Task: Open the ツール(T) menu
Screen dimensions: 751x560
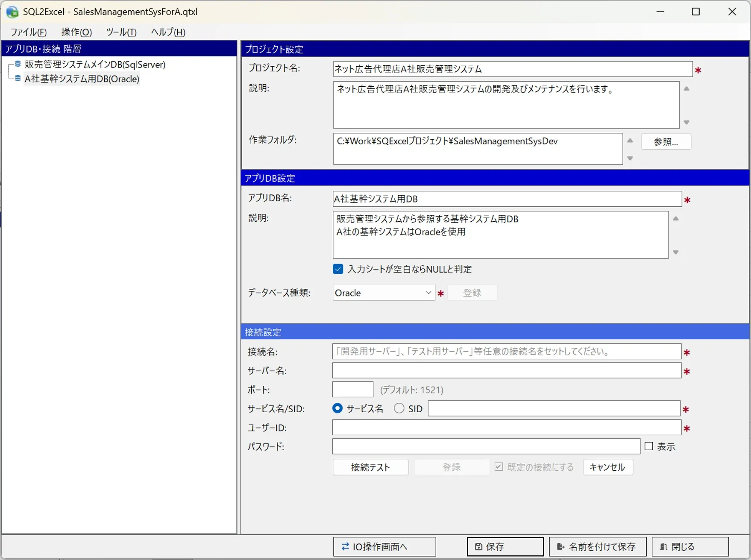Action: [121, 32]
